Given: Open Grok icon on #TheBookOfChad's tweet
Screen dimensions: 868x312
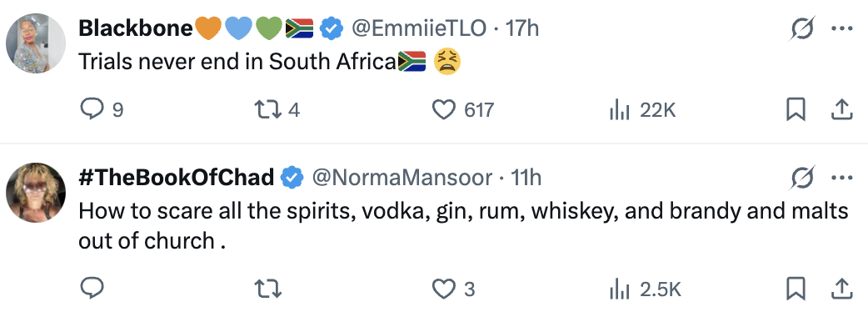Looking at the screenshot, I should 802,178.
